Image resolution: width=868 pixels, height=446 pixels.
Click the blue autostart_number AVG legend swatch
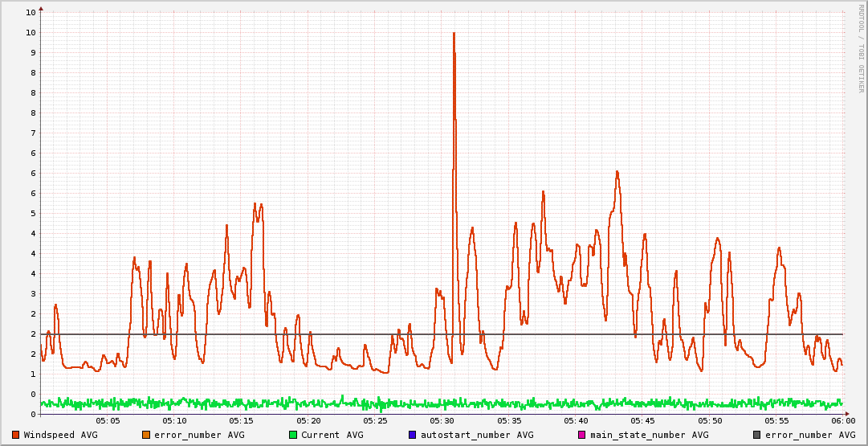pyautogui.click(x=413, y=435)
